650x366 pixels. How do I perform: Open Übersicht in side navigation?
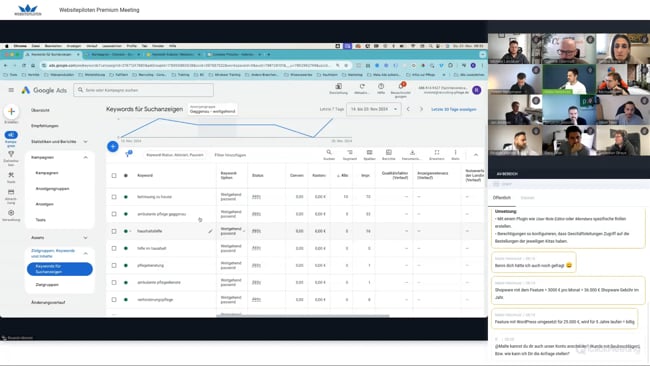pyautogui.click(x=40, y=110)
